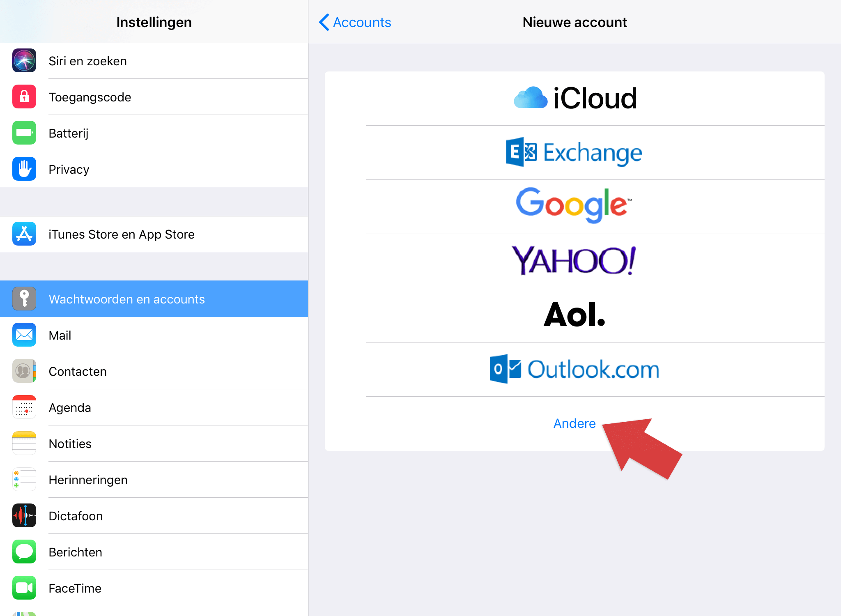Tap the blue Privacy hand icon
The image size is (841, 616).
click(x=24, y=169)
